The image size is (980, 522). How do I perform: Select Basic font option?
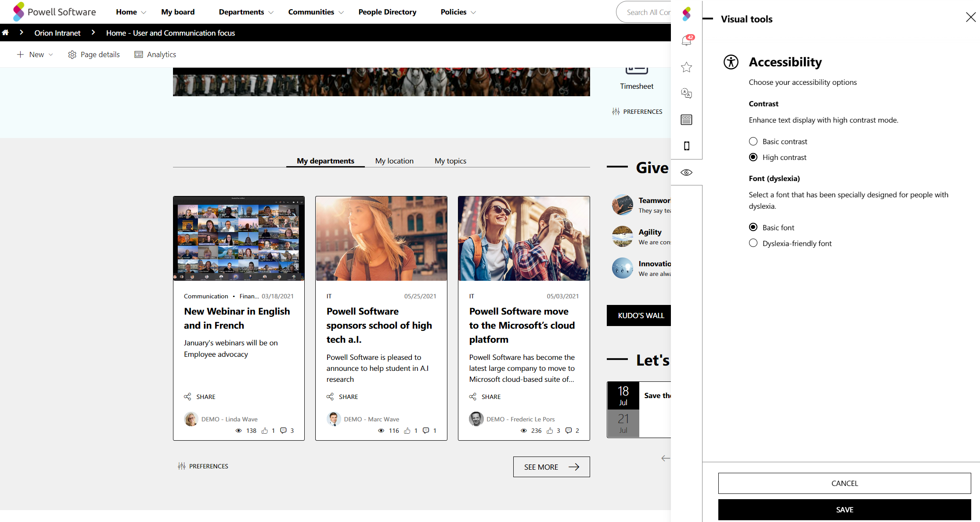pos(753,227)
